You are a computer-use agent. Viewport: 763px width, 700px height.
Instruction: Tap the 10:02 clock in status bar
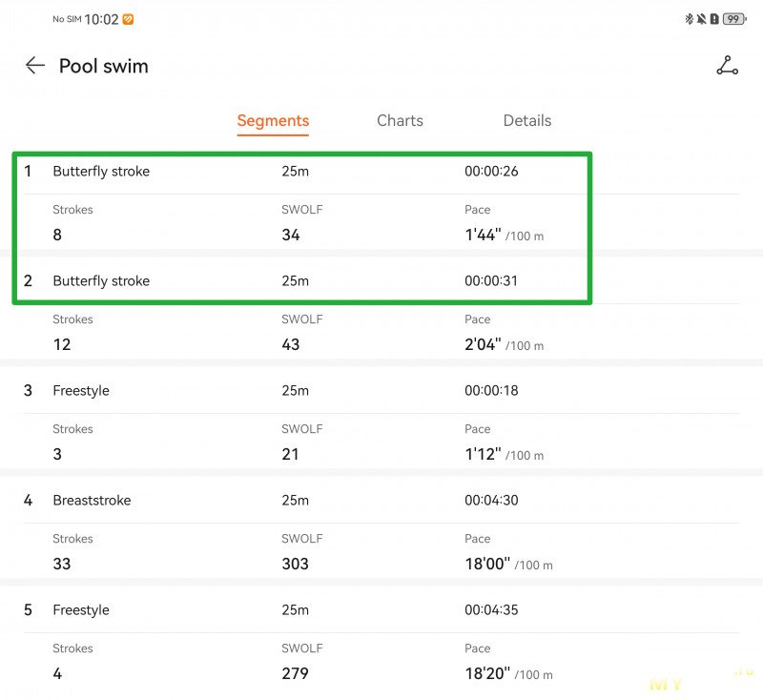101,19
